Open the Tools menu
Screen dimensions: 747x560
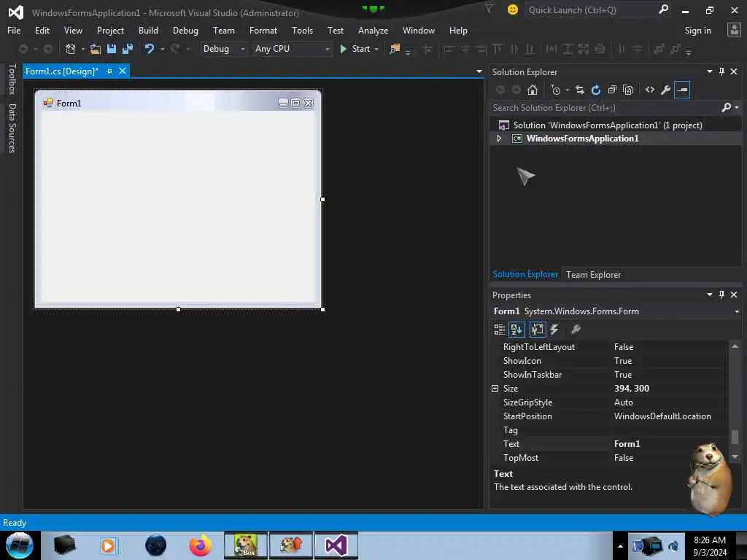[303, 31]
